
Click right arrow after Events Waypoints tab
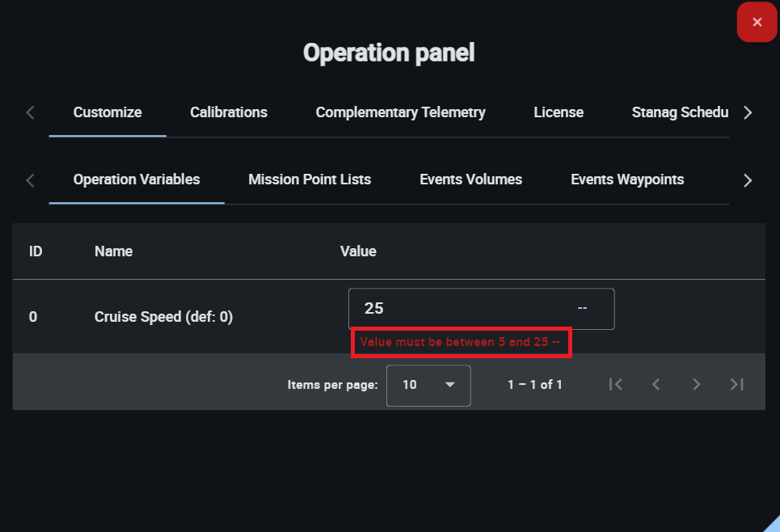coord(748,179)
